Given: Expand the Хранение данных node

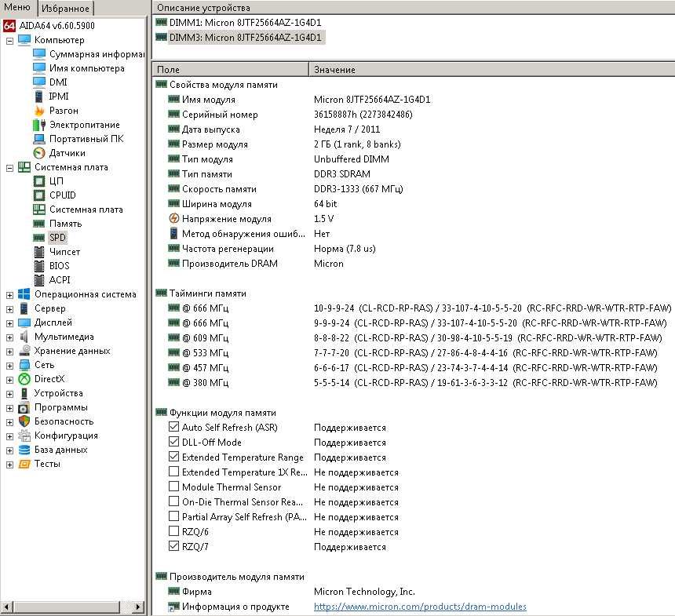Looking at the screenshot, I should pyautogui.click(x=9, y=352).
